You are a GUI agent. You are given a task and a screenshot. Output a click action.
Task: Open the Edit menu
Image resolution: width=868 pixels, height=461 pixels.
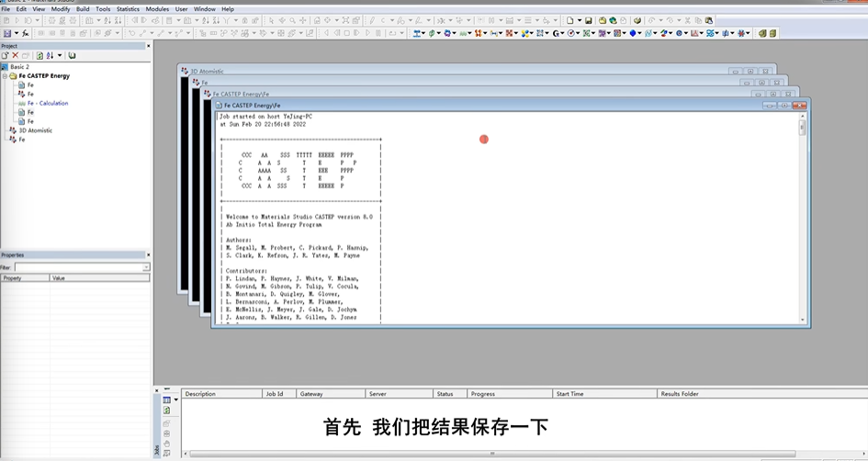[x=21, y=9]
